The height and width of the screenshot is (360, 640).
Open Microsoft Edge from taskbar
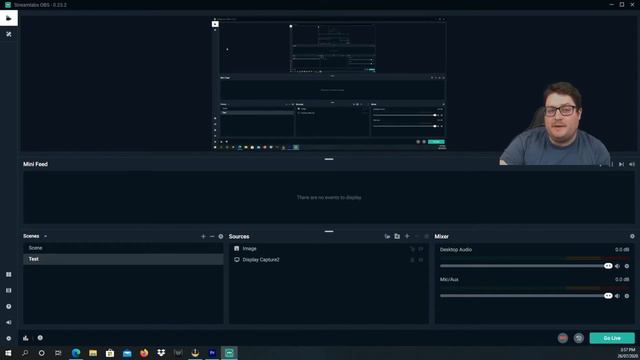click(x=76, y=353)
